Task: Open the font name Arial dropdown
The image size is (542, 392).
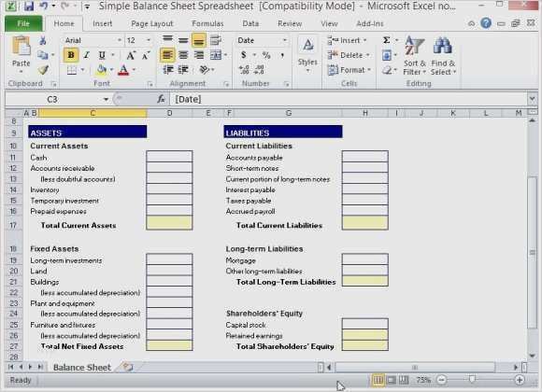Action: click(120, 40)
